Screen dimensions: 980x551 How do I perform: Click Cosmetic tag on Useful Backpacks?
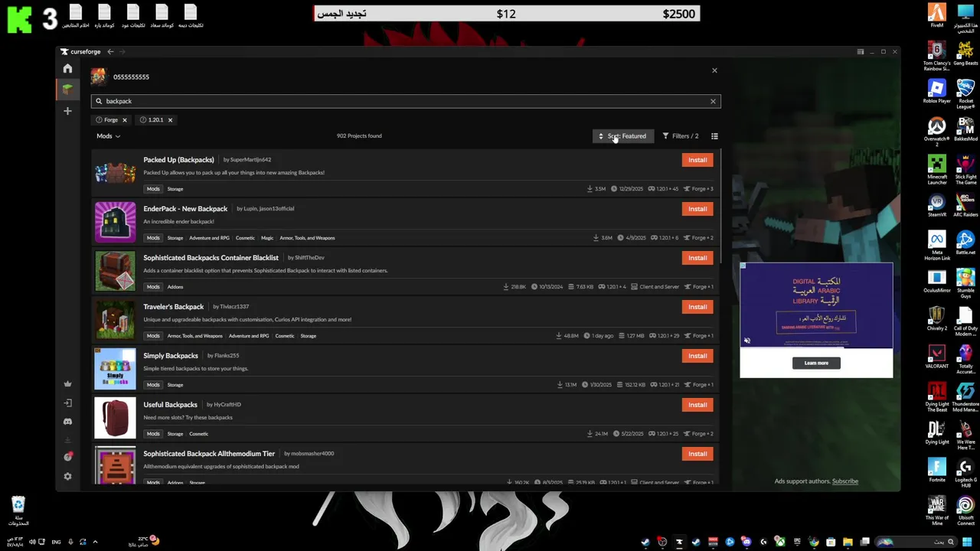click(198, 434)
